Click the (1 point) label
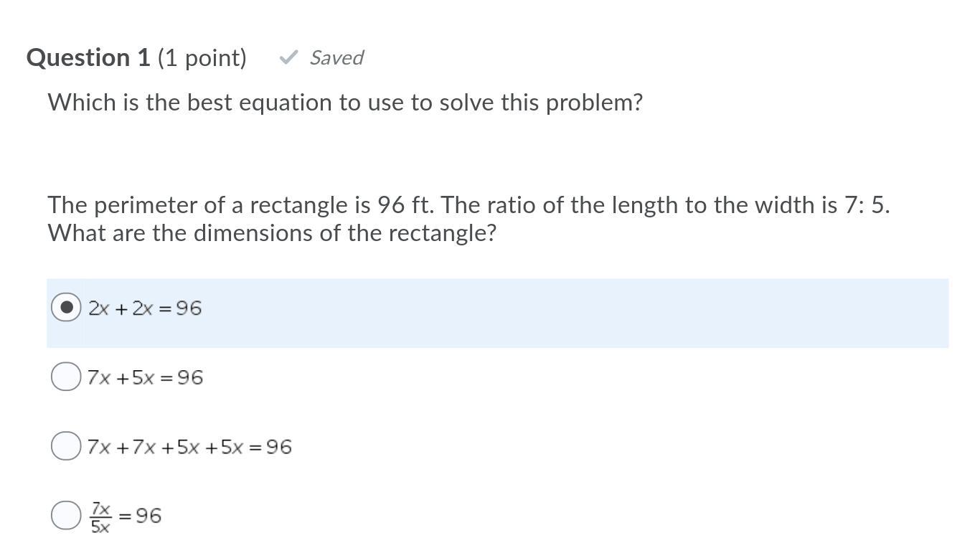980x551 pixels. [202, 57]
